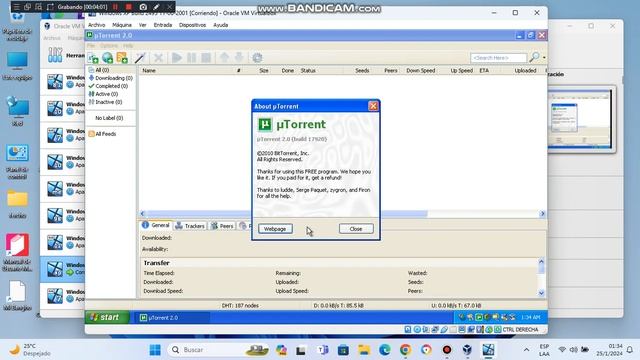The width and height of the screenshot is (640, 360).
Task: Select the Downloading (0) category
Action: tap(111, 78)
